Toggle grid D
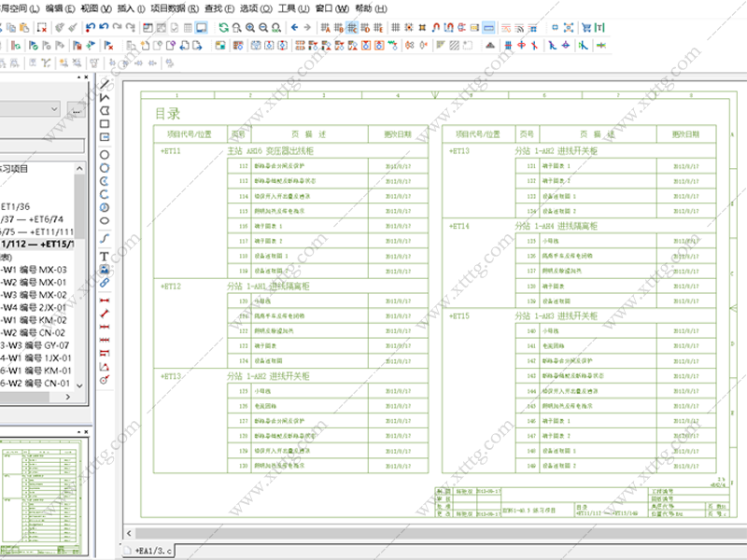 pos(365,28)
